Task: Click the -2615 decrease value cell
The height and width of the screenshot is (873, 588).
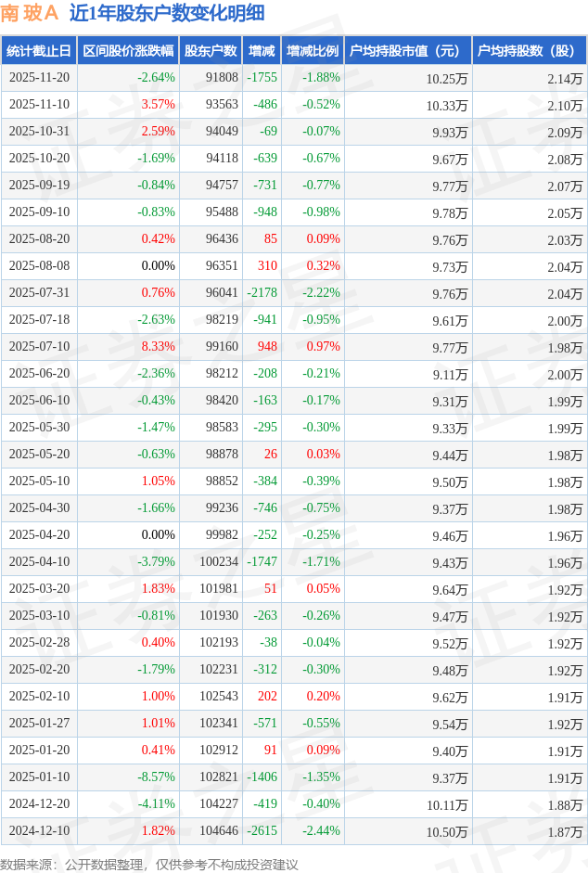Action: point(262,831)
